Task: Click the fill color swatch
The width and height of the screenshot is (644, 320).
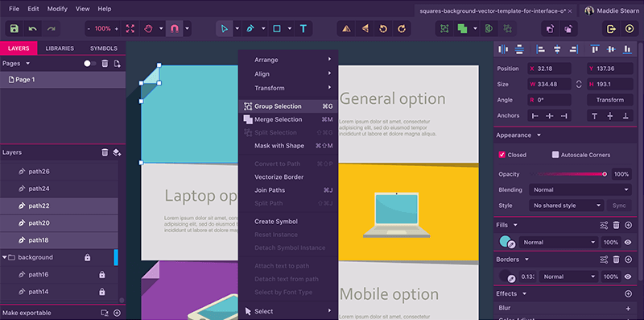Action: pos(506,243)
